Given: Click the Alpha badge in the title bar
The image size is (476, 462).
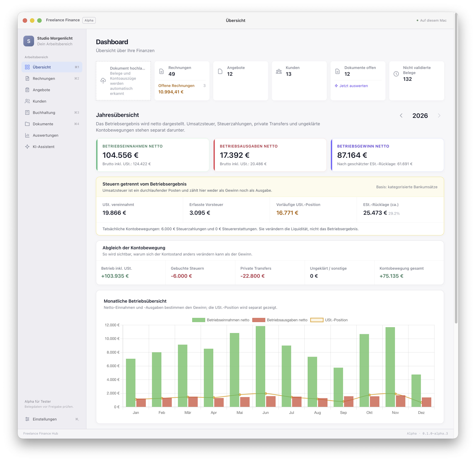Looking at the screenshot, I should tap(89, 20).
